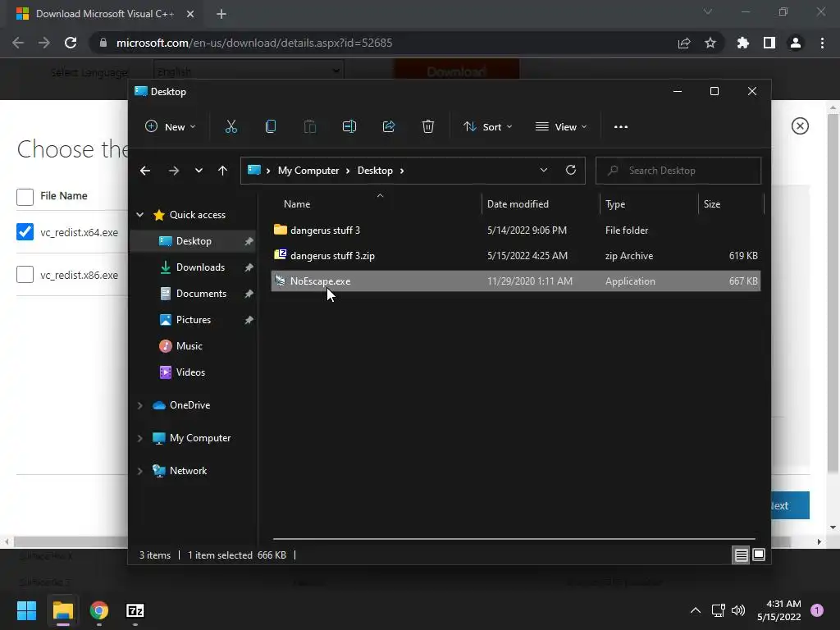The height and width of the screenshot is (630, 840).
Task: Bookmark this page with the star icon
Action: click(710, 43)
